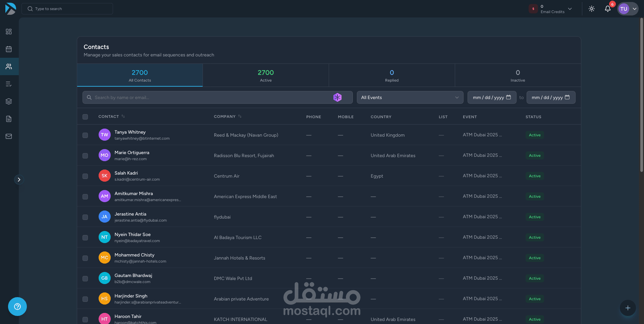Open Nyein Thidar Soe's contact name
644x324 pixels.
click(132, 234)
